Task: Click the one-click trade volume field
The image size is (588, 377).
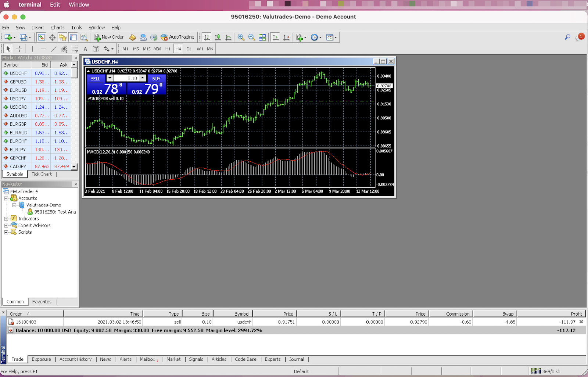Action: [126, 78]
